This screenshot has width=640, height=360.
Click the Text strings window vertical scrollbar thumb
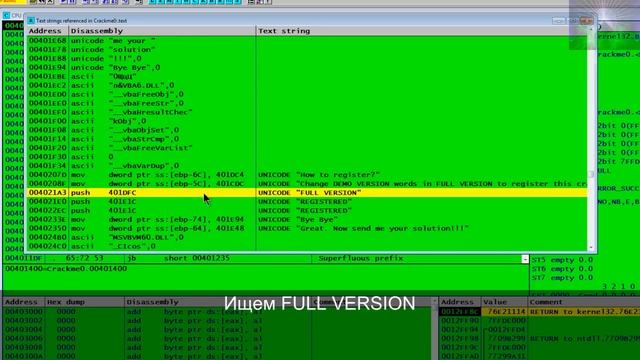point(591,174)
